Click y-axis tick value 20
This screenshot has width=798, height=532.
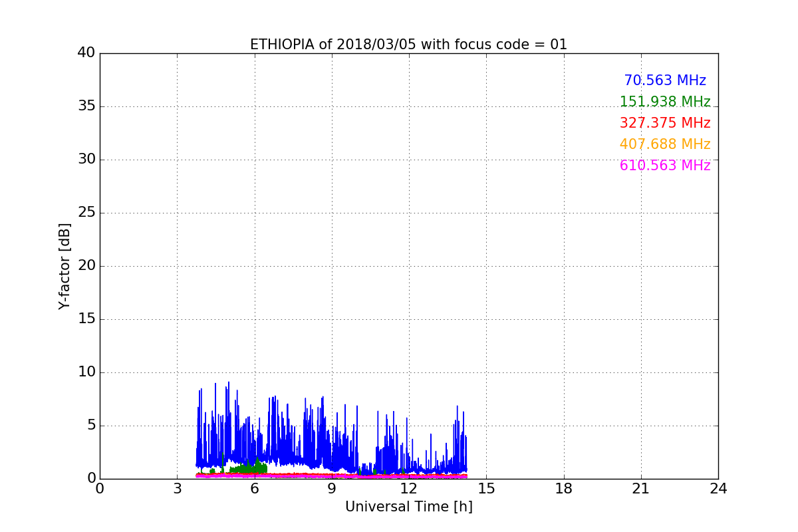tap(86, 266)
